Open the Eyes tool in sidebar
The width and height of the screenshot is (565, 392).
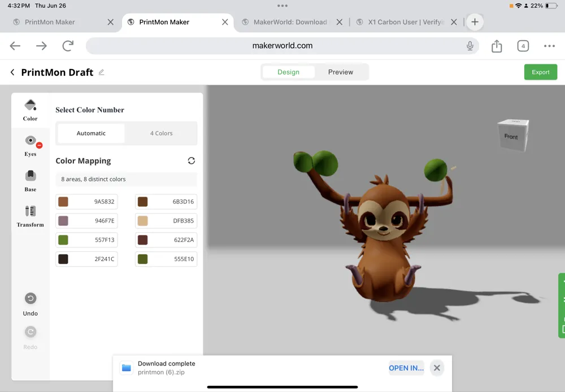(31, 146)
